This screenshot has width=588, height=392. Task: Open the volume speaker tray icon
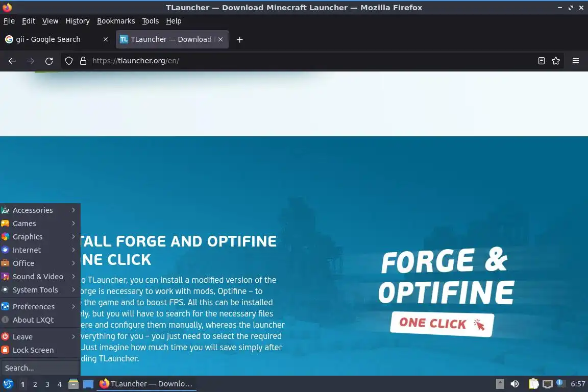click(x=515, y=384)
